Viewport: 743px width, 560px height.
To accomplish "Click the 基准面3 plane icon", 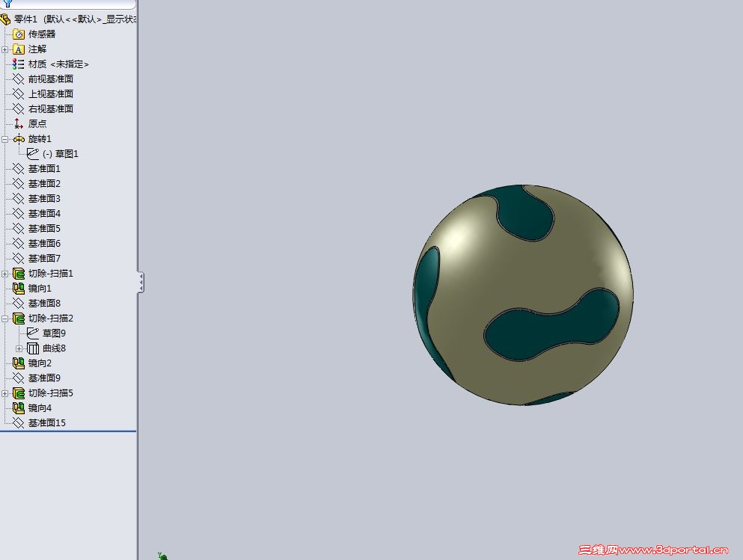I will point(19,198).
